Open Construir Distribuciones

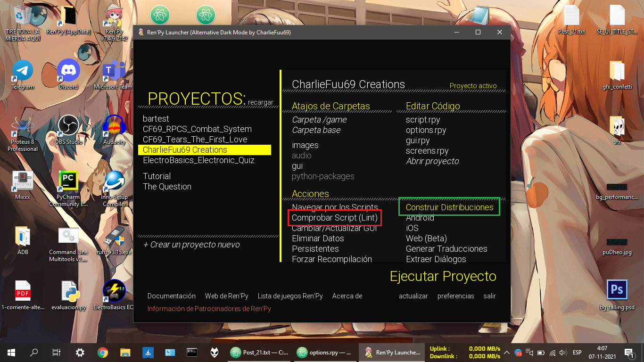click(x=449, y=207)
